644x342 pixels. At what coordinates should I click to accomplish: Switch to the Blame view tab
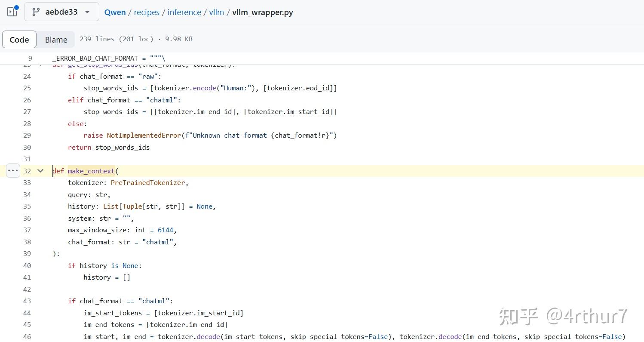(x=56, y=40)
